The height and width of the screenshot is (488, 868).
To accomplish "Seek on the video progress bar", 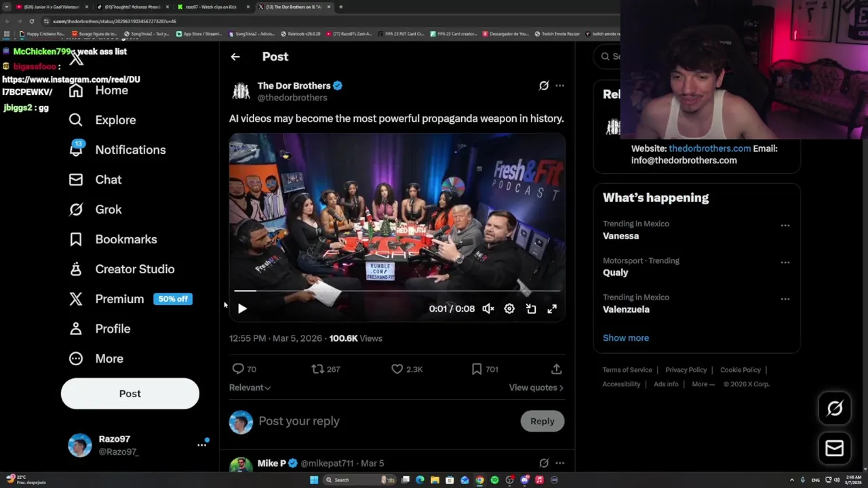I will click(x=397, y=291).
